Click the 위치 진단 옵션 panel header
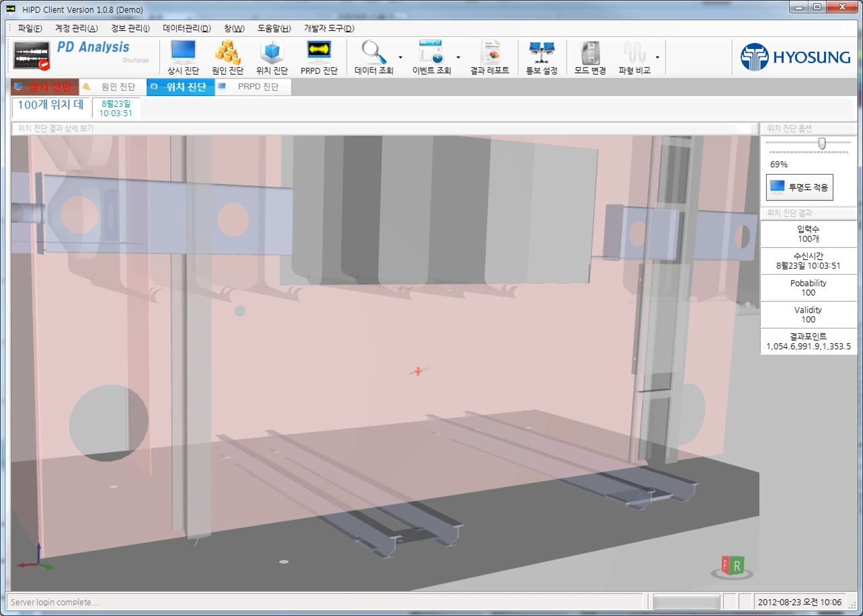Screen dimensions: 863x616 [809, 128]
